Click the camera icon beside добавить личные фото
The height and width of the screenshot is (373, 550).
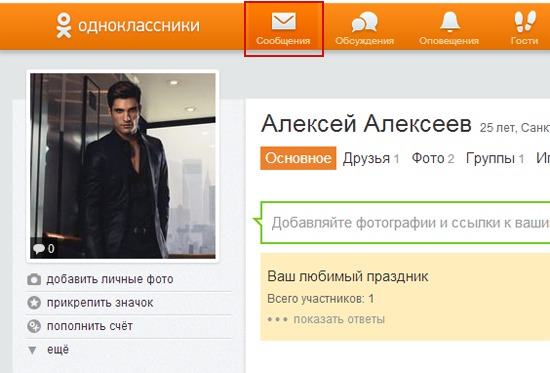[34, 279]
